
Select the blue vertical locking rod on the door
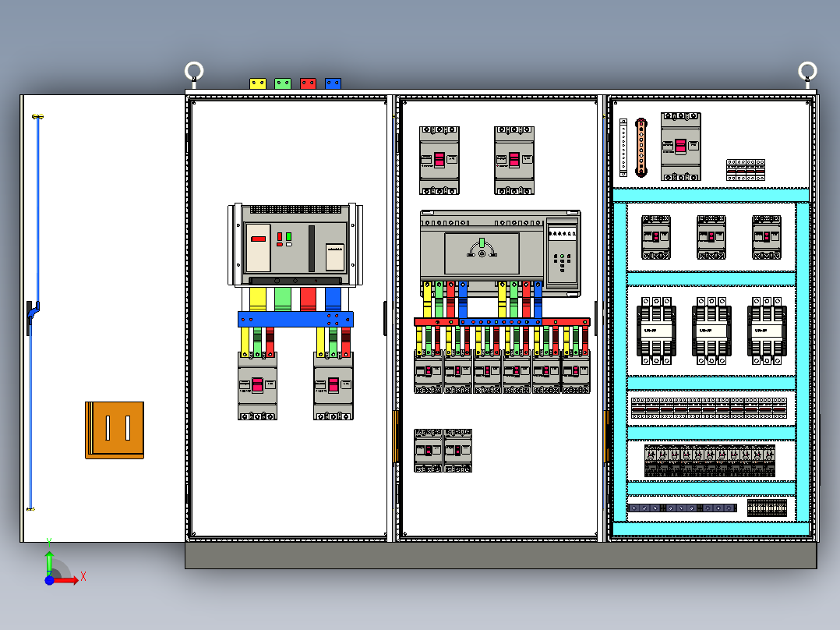tap(37, 209)
